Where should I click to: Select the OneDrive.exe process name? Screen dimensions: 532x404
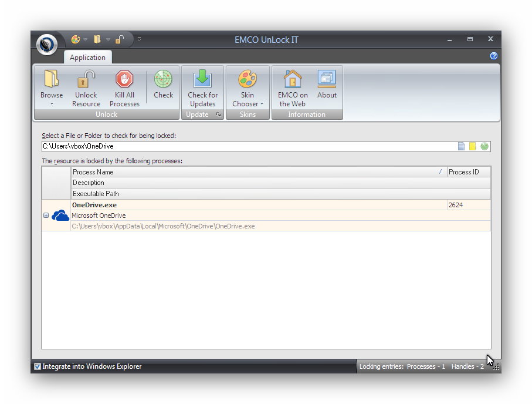94,205
